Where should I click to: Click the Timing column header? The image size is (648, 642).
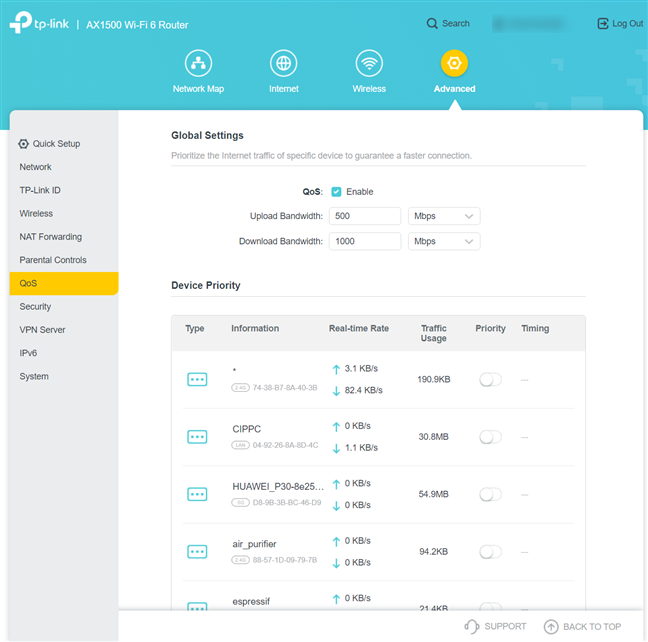pos(535,328)
